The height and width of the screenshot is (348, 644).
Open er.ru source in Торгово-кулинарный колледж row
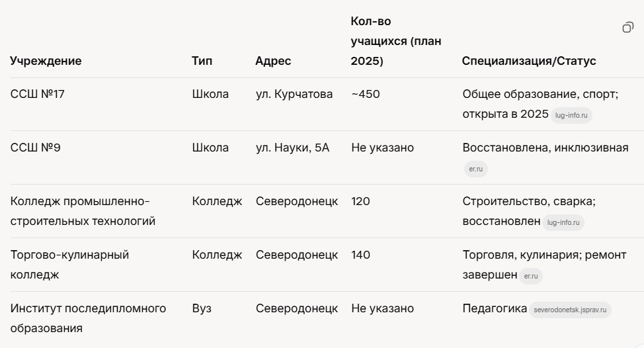coord(530,277)
